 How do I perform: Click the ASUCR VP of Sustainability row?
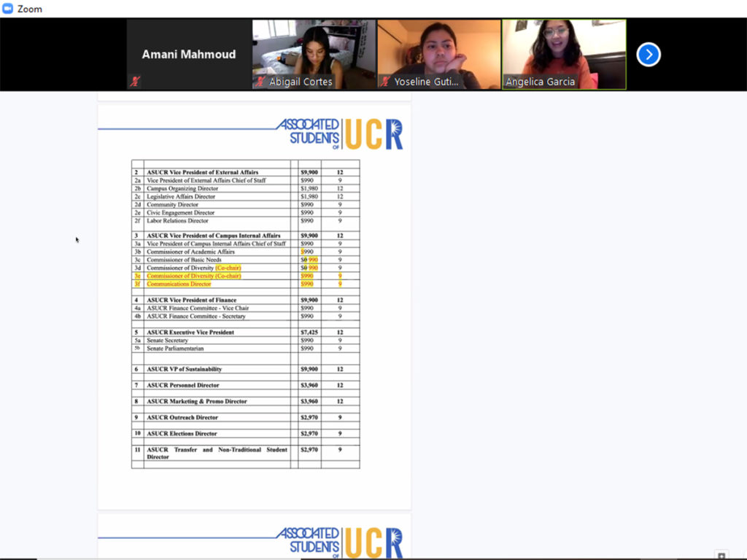pos(184,370)
